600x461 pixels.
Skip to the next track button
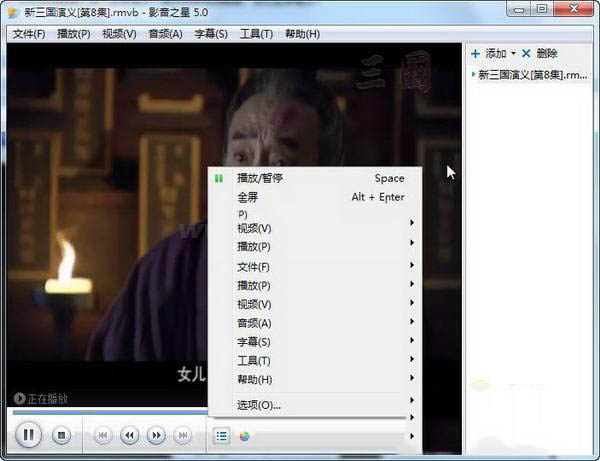coord(183,435)
